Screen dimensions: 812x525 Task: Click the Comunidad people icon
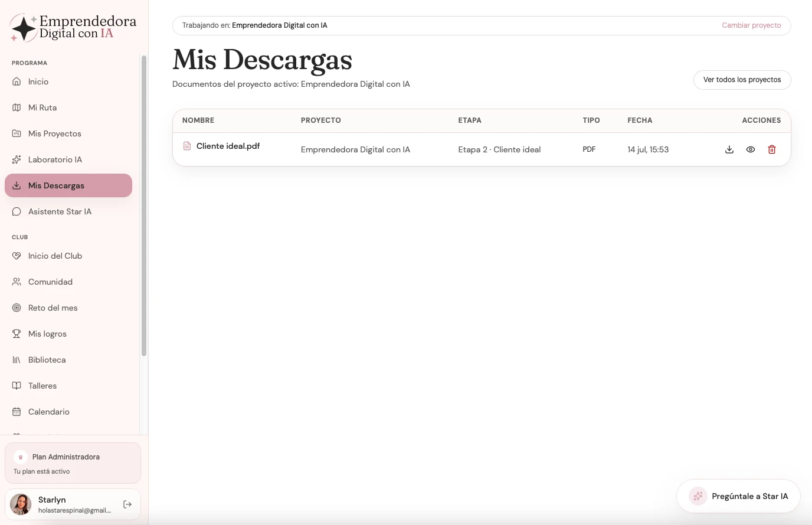click(17, 282)
